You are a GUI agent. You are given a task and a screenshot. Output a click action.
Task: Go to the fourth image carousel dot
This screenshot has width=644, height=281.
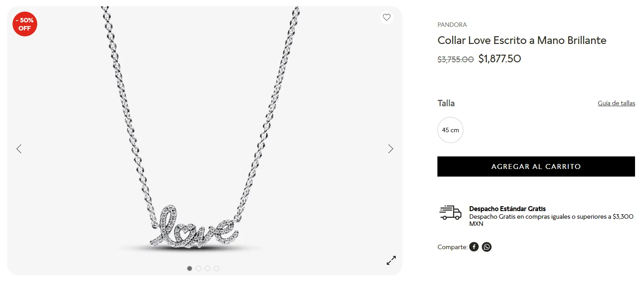pyautogui.click(x=216, y=268)
